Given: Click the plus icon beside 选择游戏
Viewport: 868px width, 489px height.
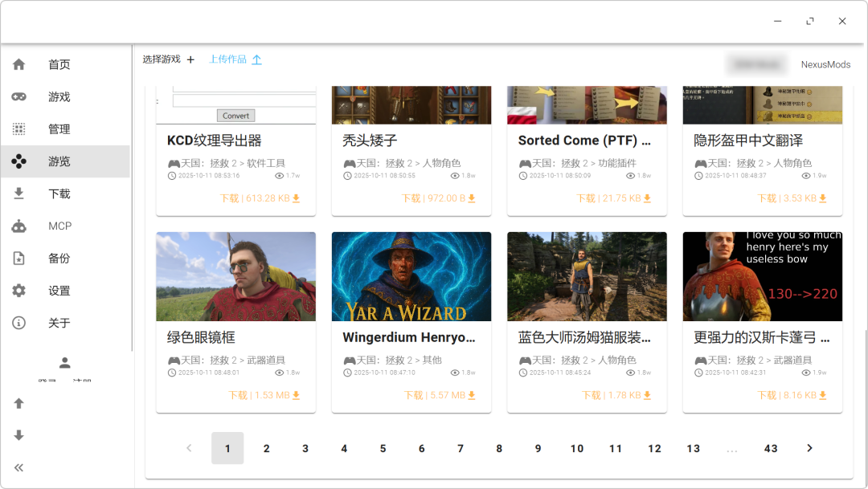Looking at the screenshot, I should pyautogui.click(x=191, y=59).
